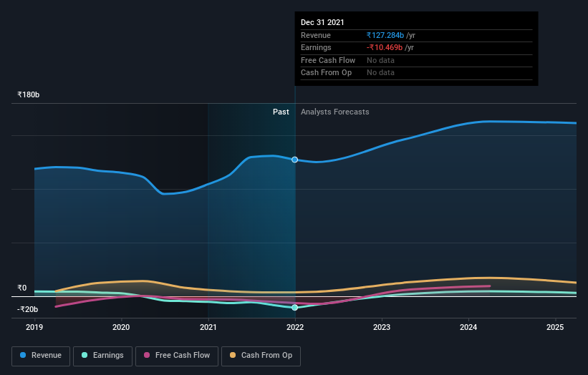Click the 2019 x-axis label
Image resolution: width=588 pixels, height=375 pixels.
34,327
